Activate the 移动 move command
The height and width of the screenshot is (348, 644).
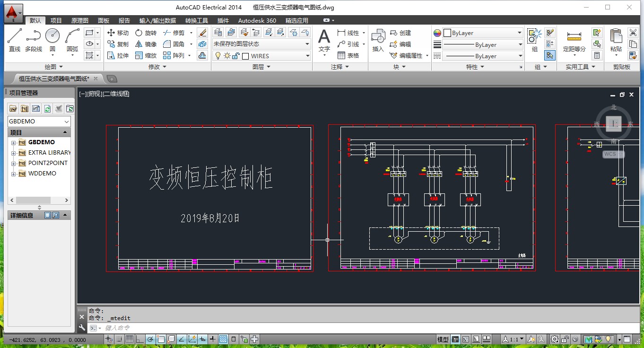pos(118,33)
